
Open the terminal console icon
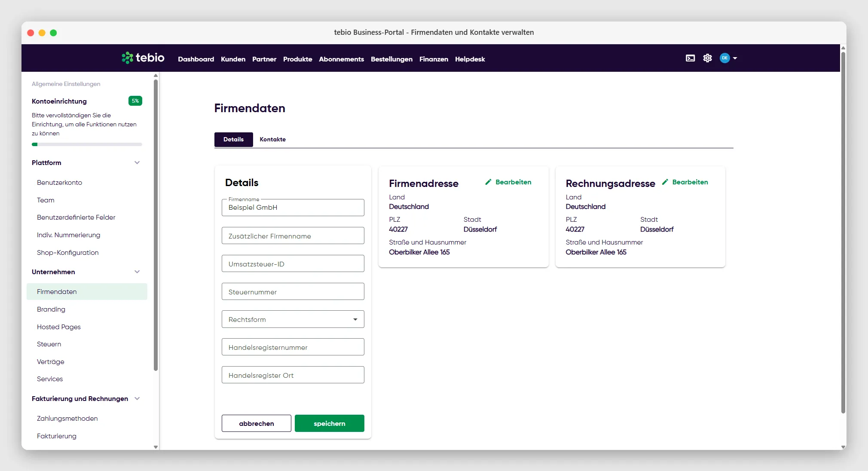click(x=690, y=58)
